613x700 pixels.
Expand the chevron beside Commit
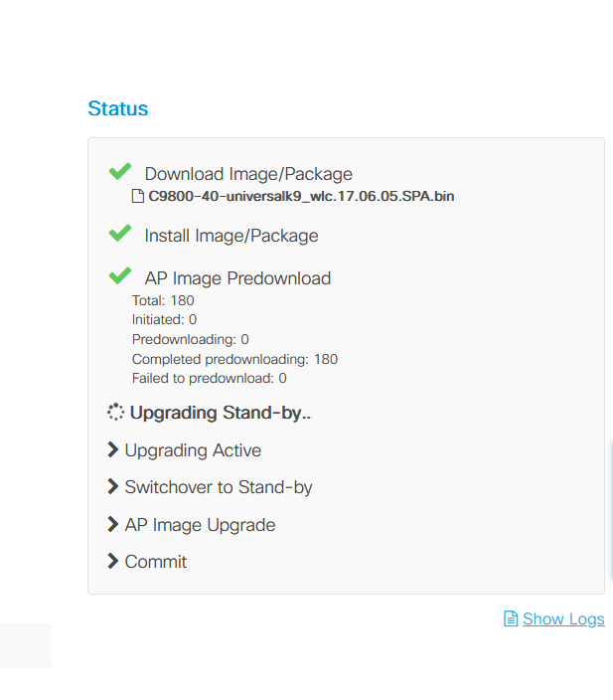113,562
